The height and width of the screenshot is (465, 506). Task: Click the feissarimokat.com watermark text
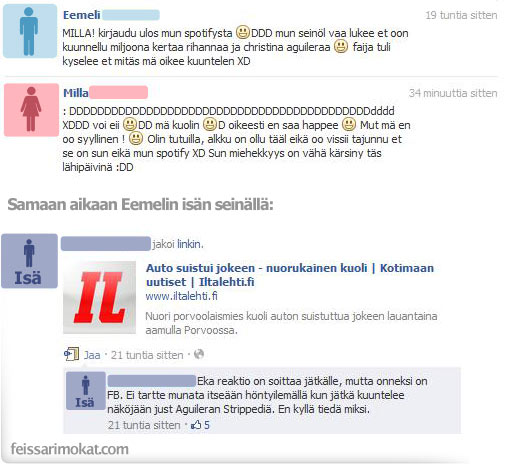coord(70,449)
